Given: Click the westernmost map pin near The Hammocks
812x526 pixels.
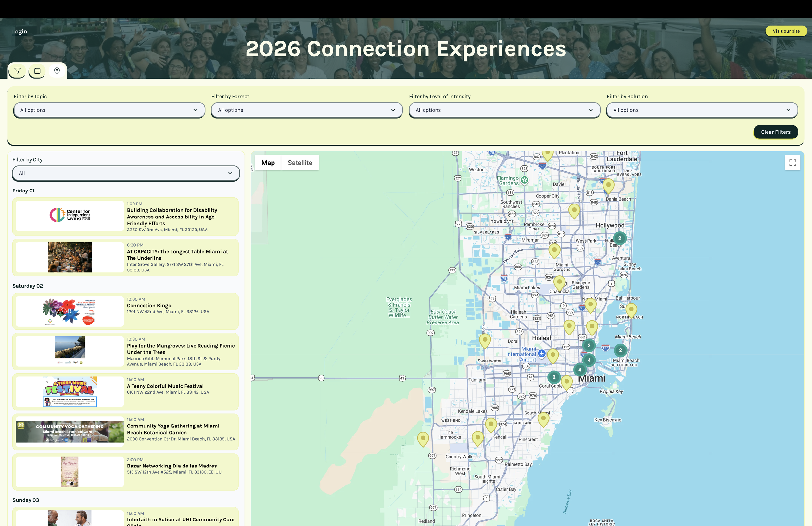Looking at the screenshot, I should tap(423, 440).
